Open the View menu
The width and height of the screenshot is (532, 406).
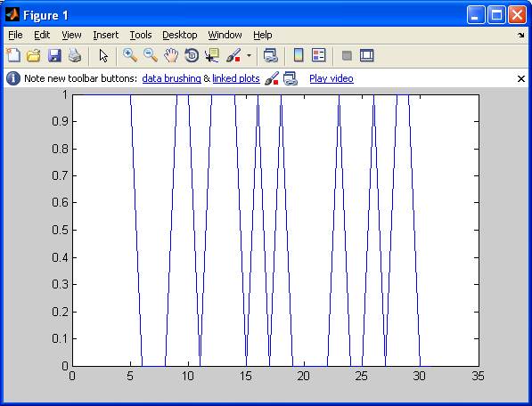point(71,35)
